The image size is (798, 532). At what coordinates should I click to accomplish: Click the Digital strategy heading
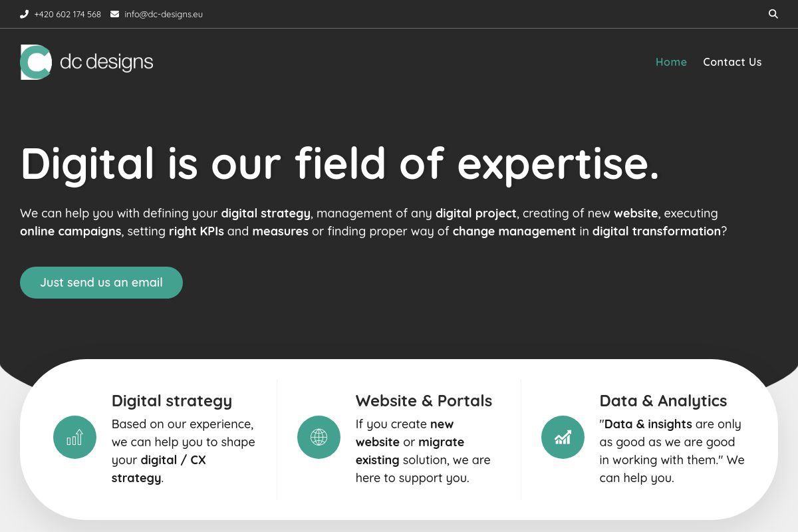(x=172, y=401)
